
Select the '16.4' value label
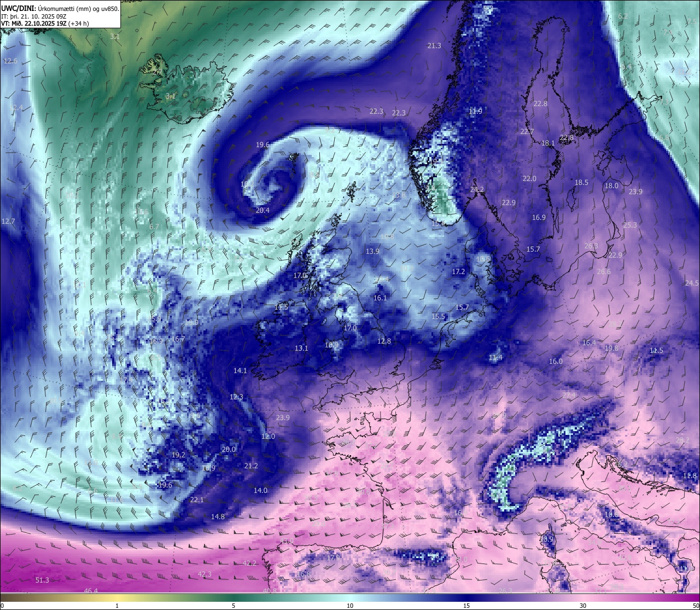(589, 343)
